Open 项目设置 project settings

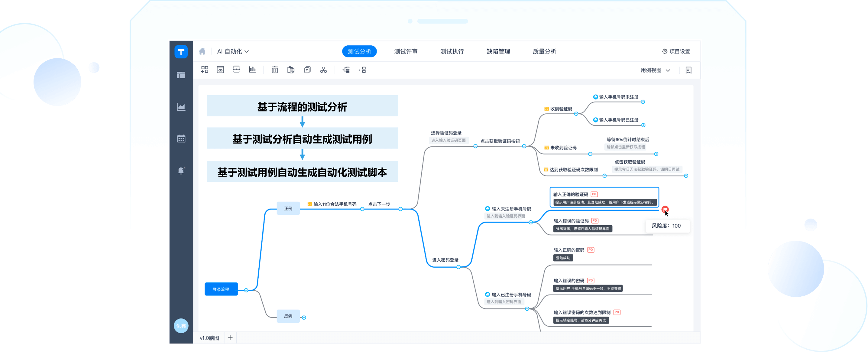click(676, 51)
